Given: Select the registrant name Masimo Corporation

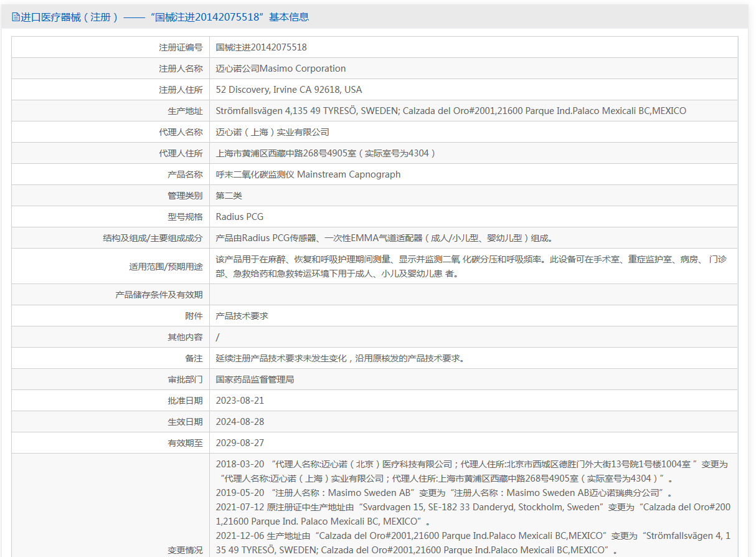Looking at the screenshot, I should coord(280,69).
